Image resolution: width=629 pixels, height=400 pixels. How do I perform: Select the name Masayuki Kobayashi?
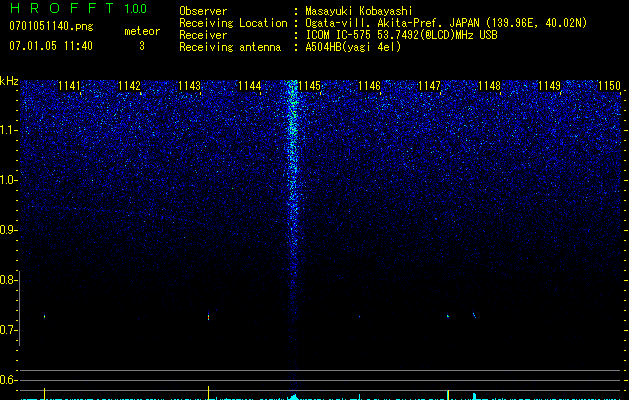coord(359,11)
